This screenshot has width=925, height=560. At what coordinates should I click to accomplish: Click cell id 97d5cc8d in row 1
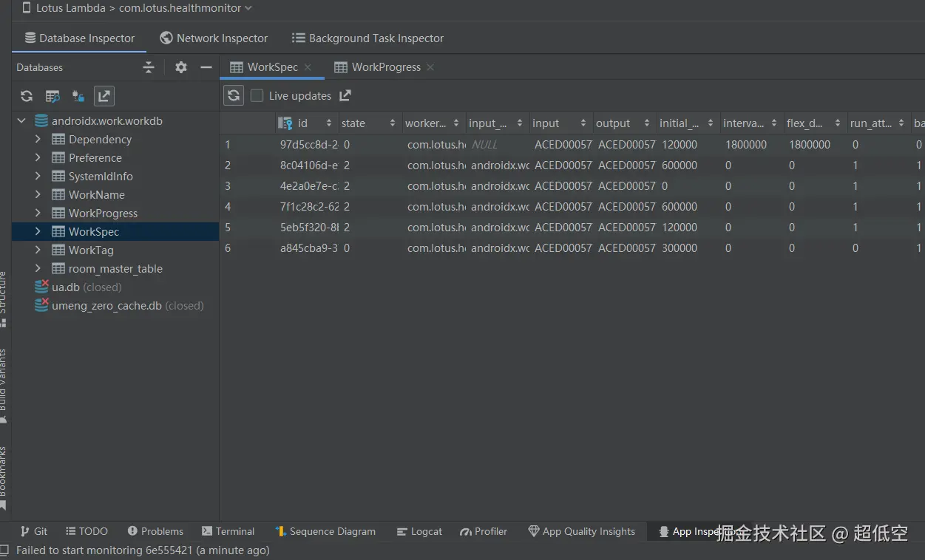pyautogui.click(x=308, y=145)
